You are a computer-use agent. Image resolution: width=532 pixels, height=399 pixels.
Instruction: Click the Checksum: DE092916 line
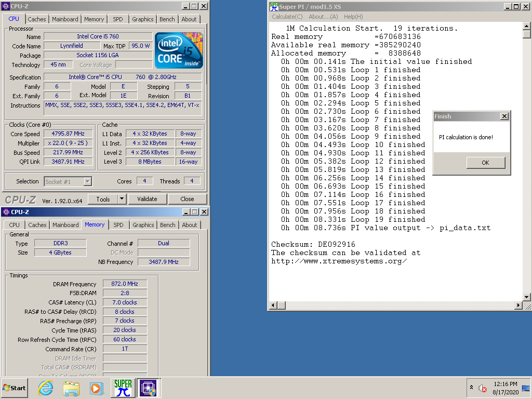tap(313, 244)
